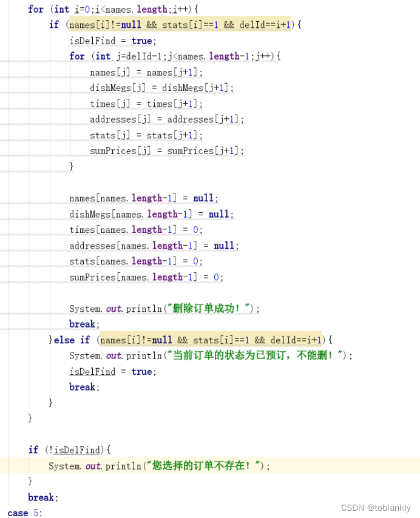This screenshot has height=518, width=420.
Task: Click the line sumPrices[j] = sumPrices[j+1]
Action: point(167,151)
